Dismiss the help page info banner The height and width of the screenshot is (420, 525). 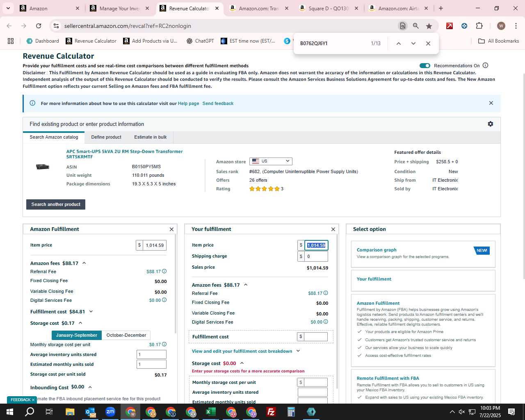pyautogui.click(x=491, y=103)
